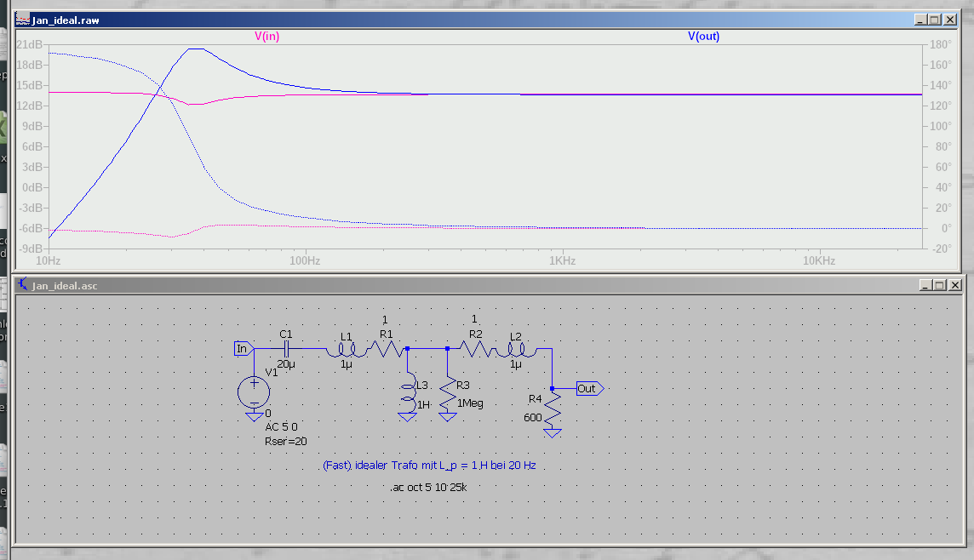Select voltage source V1 symbol
Viewport: 974px width, 560px height.
click(x=254, y=392)
